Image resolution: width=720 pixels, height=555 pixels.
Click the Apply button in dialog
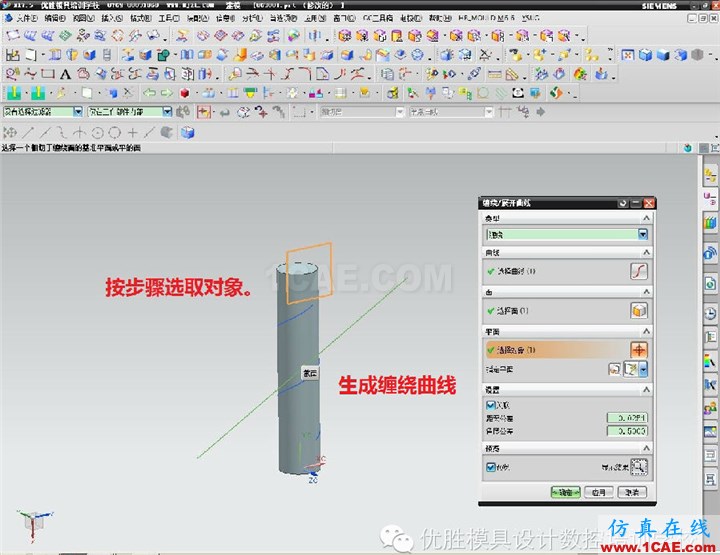pyautogui.click(x=599, y=493)
